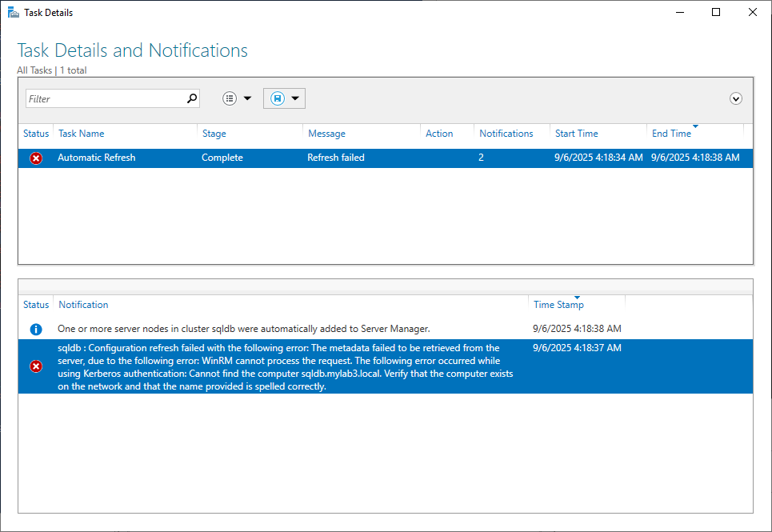Select the configuration refresh failed notification
Viewport: 772px width, 532px height.
(280, 367)
